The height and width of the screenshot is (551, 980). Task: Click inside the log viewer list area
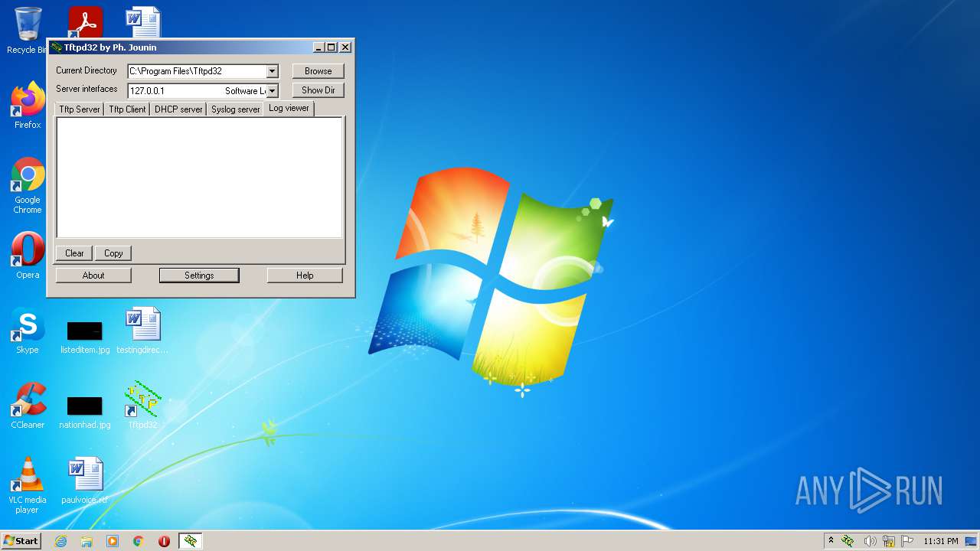tap(199, 178)
